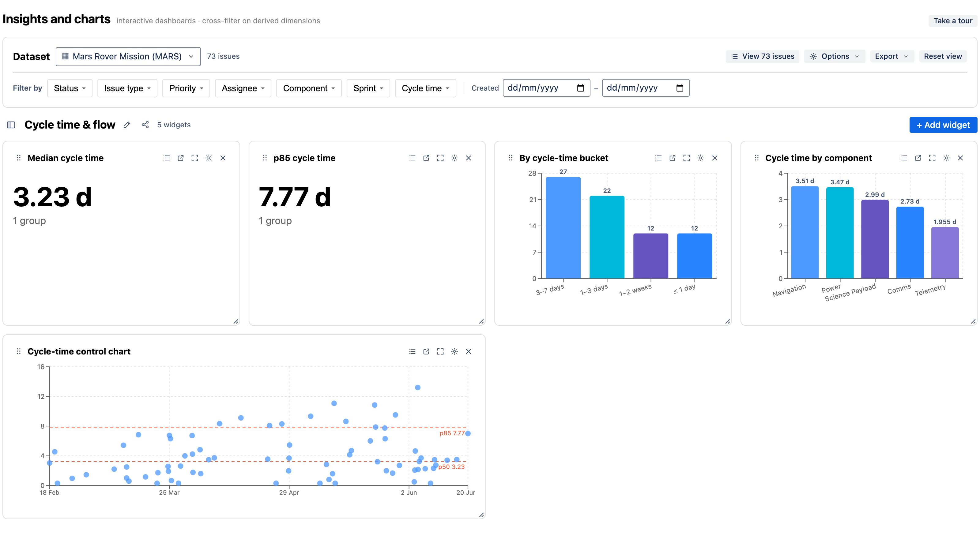Remove the Cycle-time control chart widget

point(468,351)
